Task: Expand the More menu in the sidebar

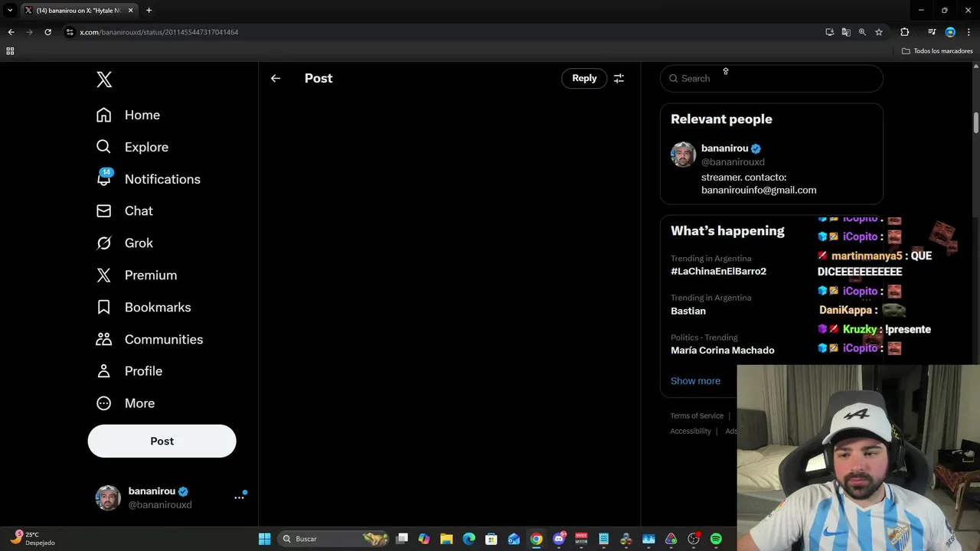Action: coord(125,403)
